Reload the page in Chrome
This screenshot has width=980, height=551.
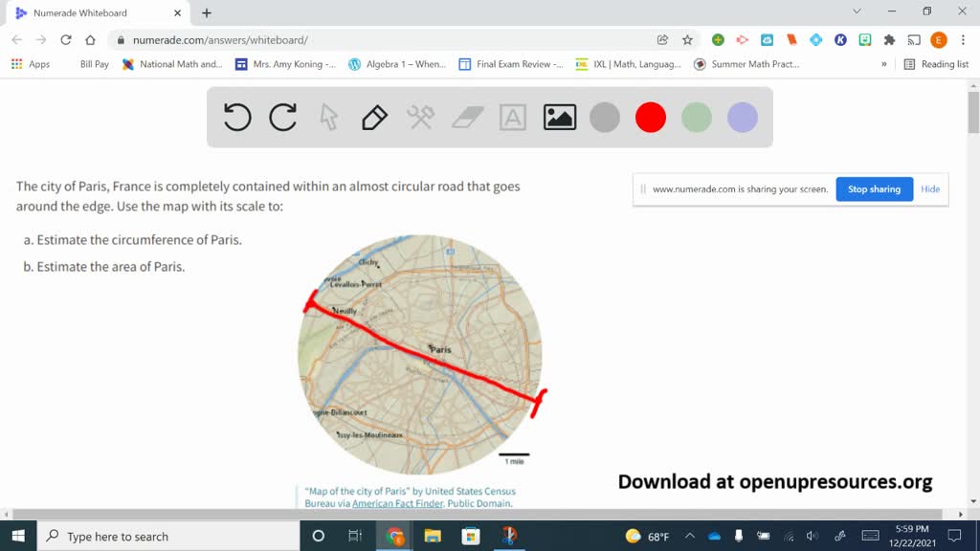point(66,40)
